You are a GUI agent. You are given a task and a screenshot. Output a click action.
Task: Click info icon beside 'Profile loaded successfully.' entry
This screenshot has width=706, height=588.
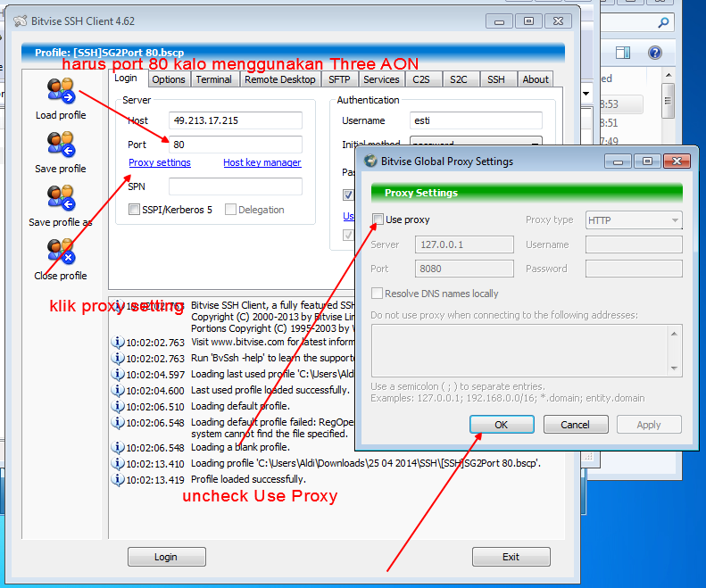tap(118, 479)
